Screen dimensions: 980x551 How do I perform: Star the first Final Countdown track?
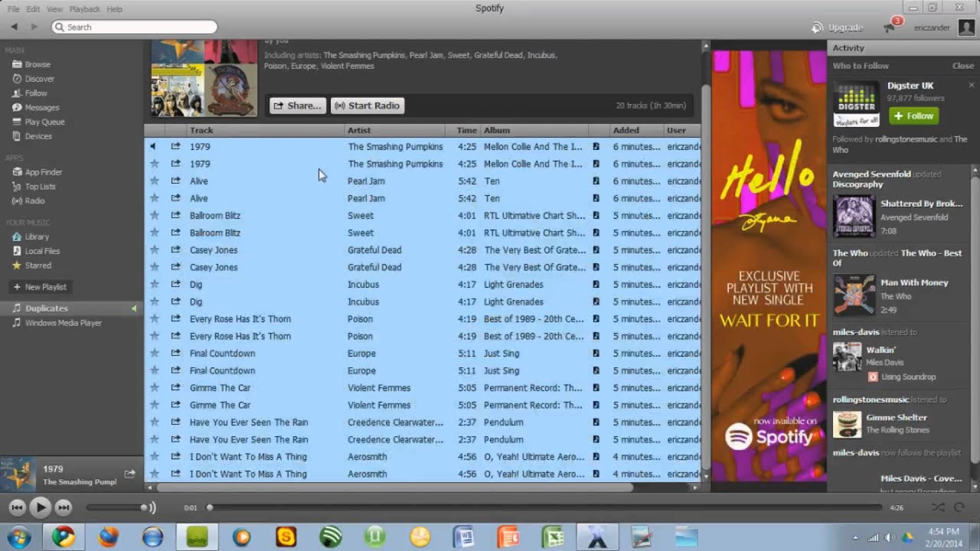pyautogui.click(x=154, y=353)
